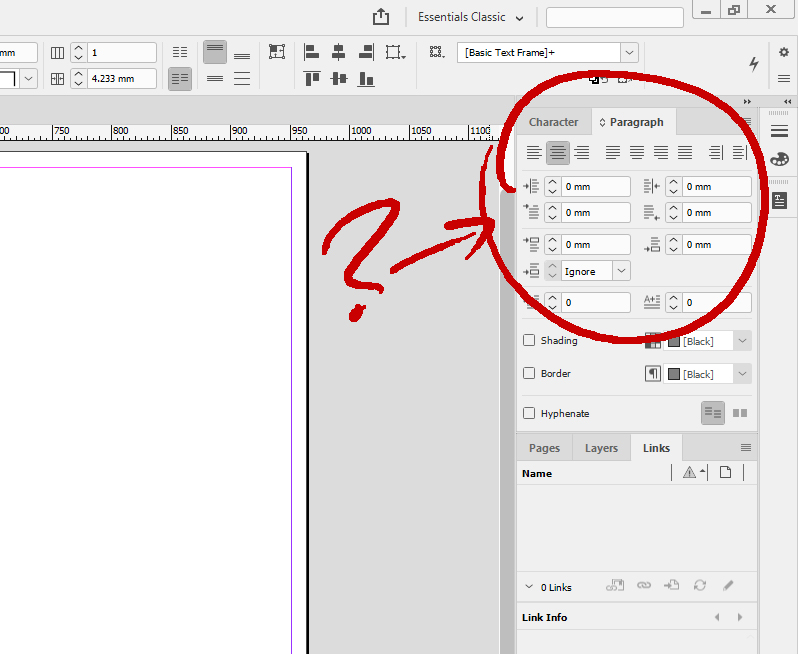Sort links by page column icon
This screenshot has height=654, width=798.
(725, 472)
